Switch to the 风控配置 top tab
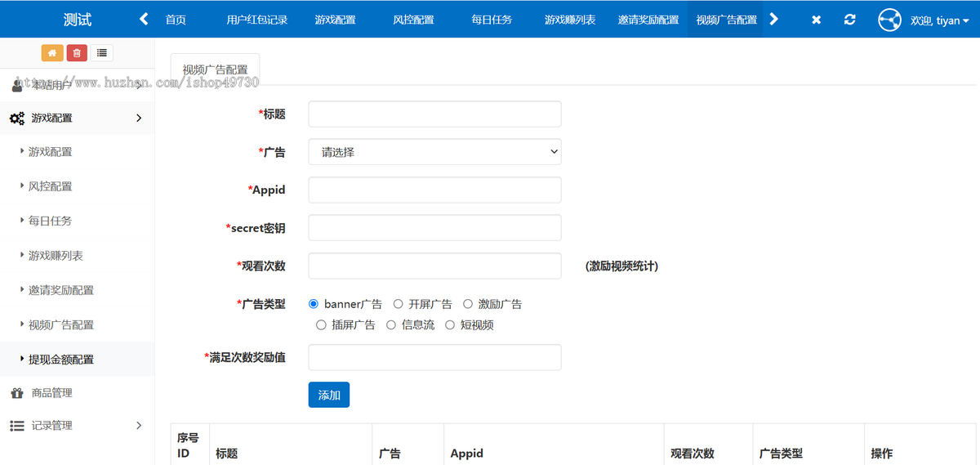 [x=413, y=20]
